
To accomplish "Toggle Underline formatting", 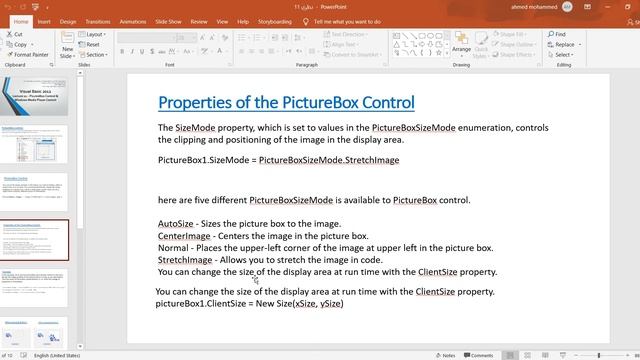I will pos(142,51).
